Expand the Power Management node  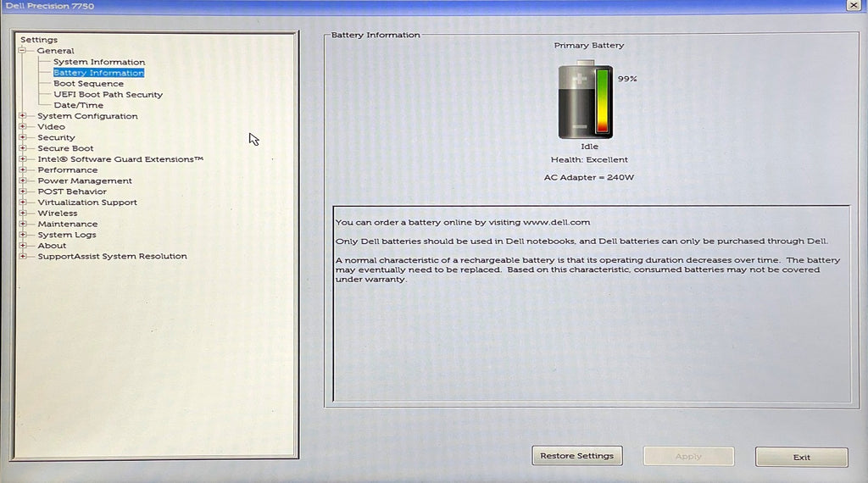23,180
